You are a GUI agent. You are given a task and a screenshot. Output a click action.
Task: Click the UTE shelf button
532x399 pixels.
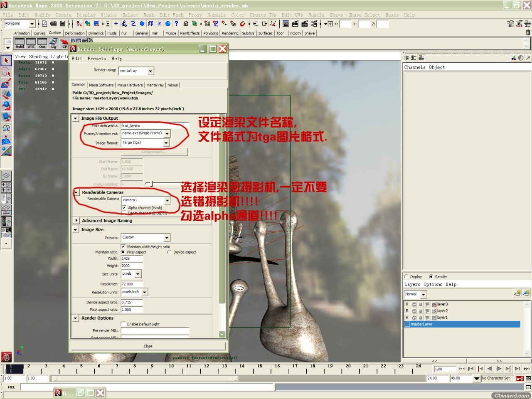(31, 43)
